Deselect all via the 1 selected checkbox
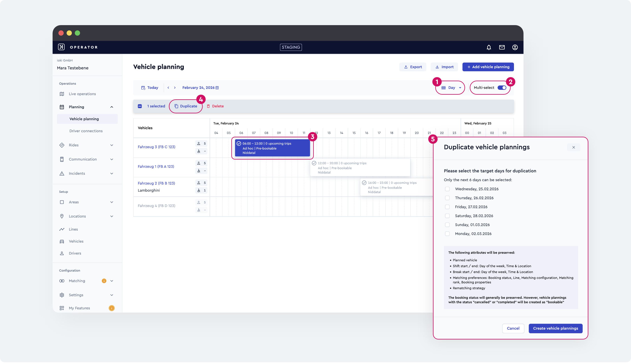The height and width of the screenshot is (364, 631). coord(140,106)
